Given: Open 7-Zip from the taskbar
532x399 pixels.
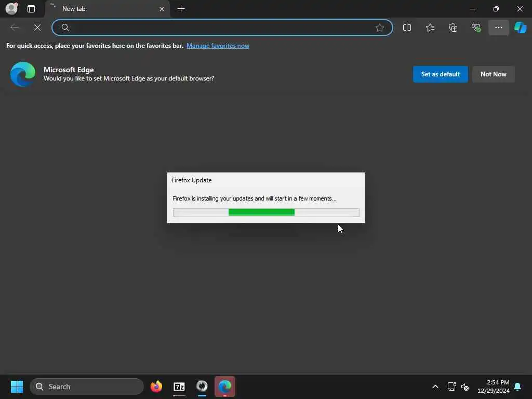Looking at the screenshot, I should pyautogui.click(x=179, y=387).
